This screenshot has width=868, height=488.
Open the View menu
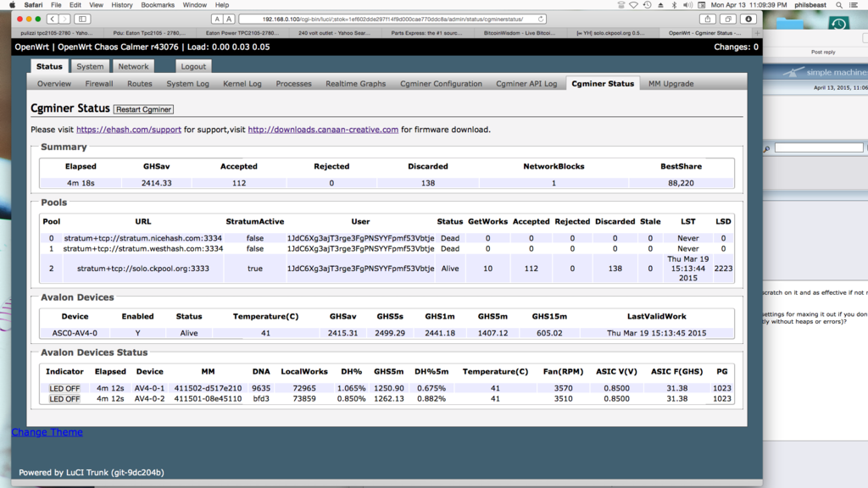[x=97, y=5]
